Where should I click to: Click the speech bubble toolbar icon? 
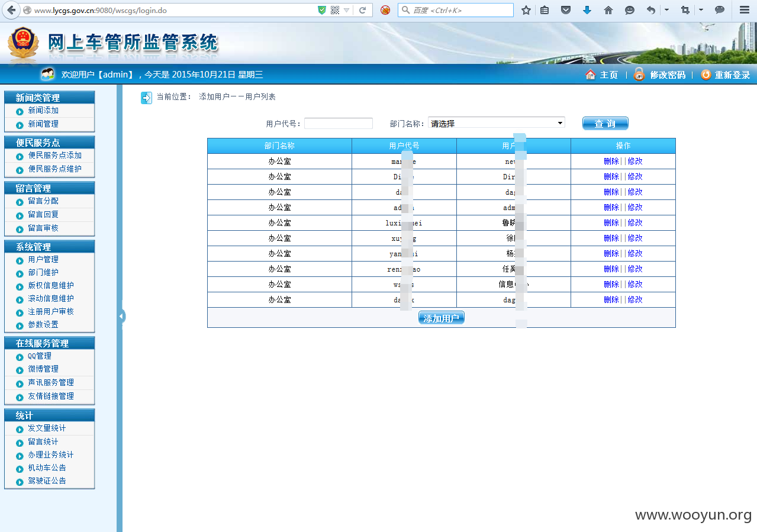(720, 10)
